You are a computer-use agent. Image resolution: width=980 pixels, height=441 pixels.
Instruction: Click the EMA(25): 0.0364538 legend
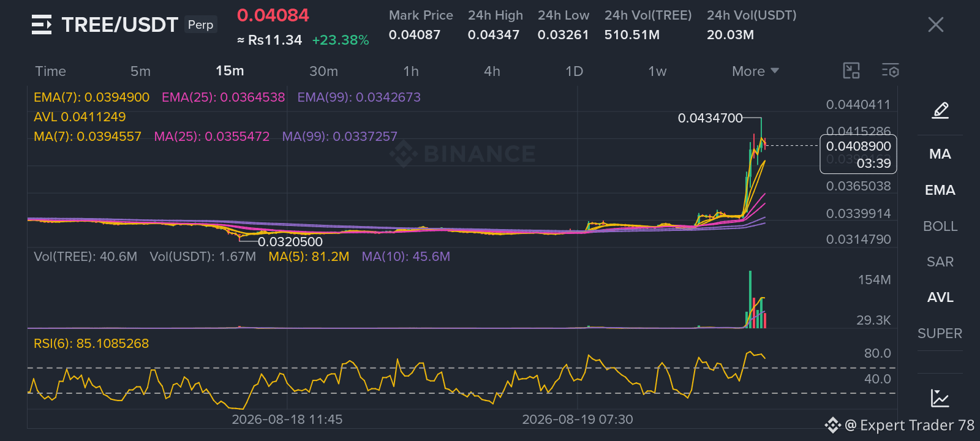(x=223, y=97)
